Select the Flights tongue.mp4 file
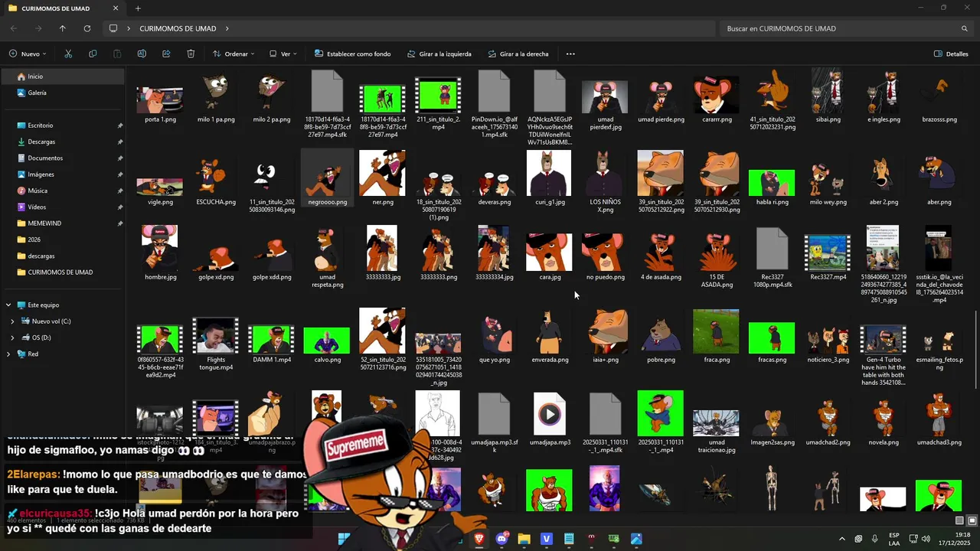This screenshot has height=551, width=980. 215,344
